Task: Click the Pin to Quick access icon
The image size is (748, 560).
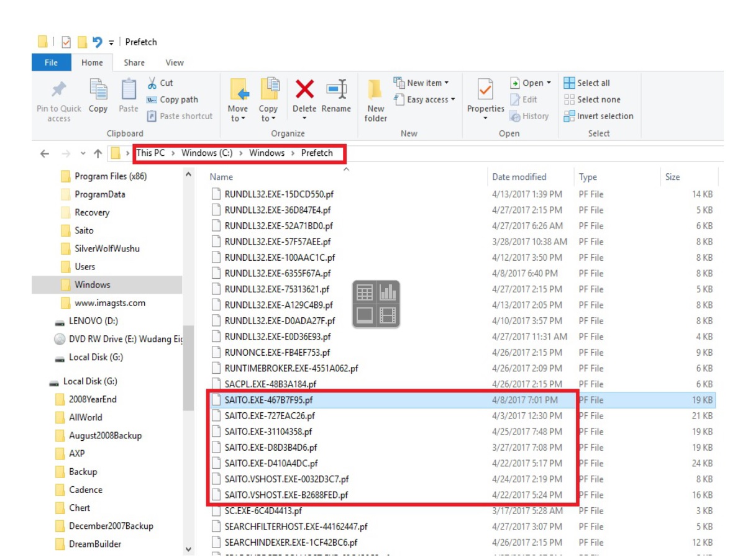Action: (x=58, y=91)
